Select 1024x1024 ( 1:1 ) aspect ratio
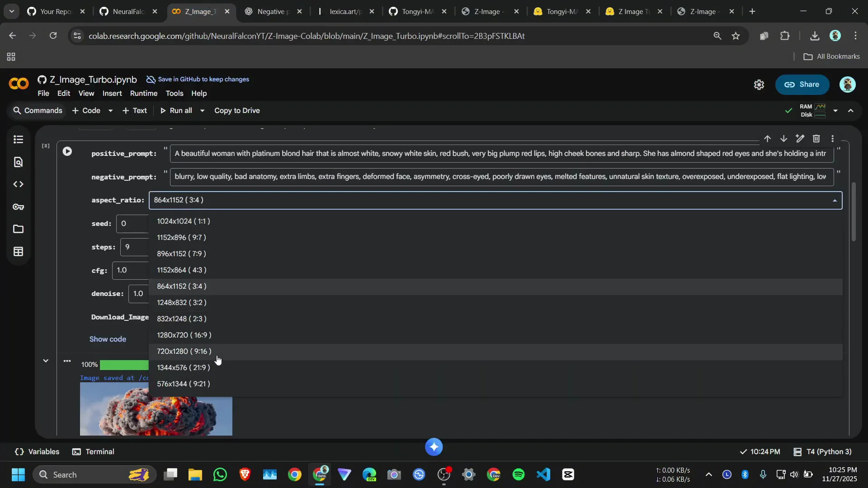This screenshot has width=868, height=488. 183,221
